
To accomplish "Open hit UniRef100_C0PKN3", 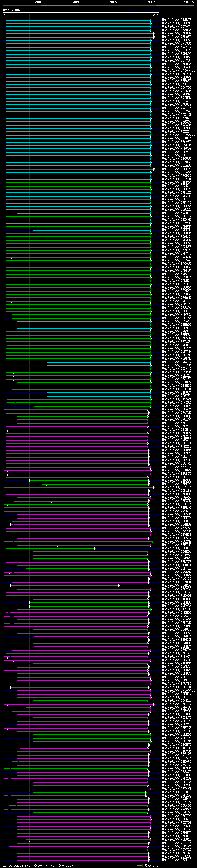I will point(177,23).
